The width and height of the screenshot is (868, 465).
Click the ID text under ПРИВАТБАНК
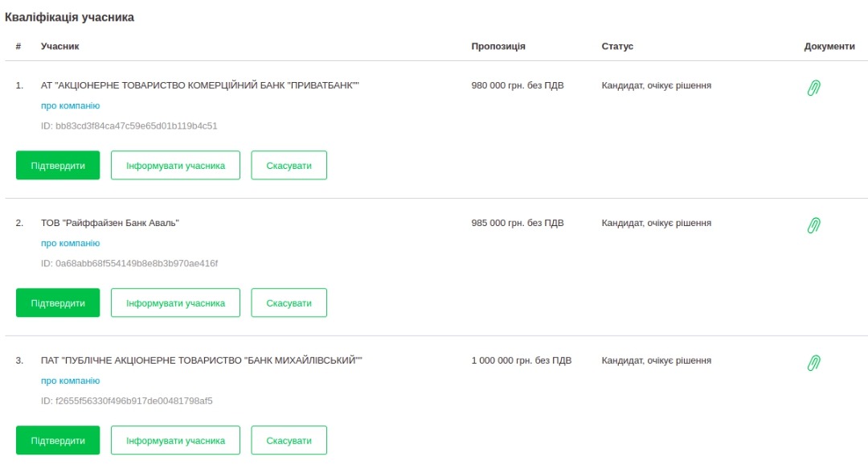click(x=129, y=126)
